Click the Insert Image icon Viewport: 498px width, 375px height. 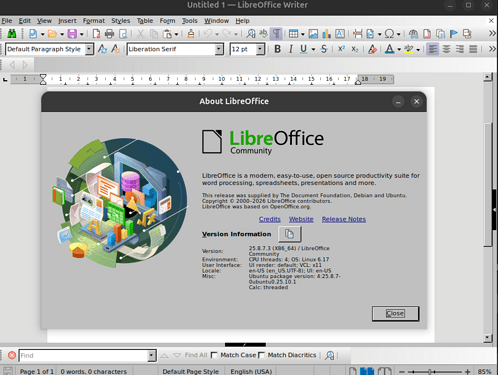coord(313,33)
